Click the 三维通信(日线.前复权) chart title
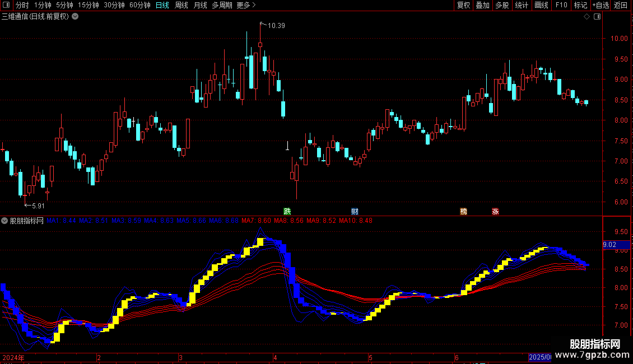This screenshot has height=364, width=633. point(35,17)
